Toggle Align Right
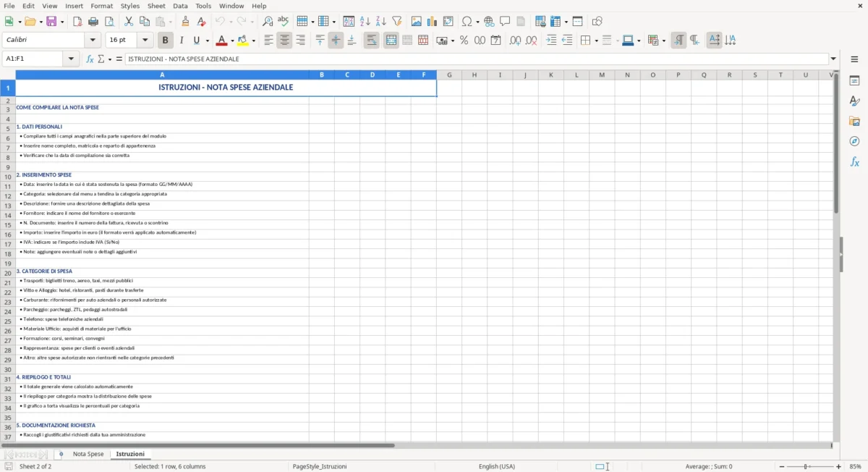 [x=300, y=41]
